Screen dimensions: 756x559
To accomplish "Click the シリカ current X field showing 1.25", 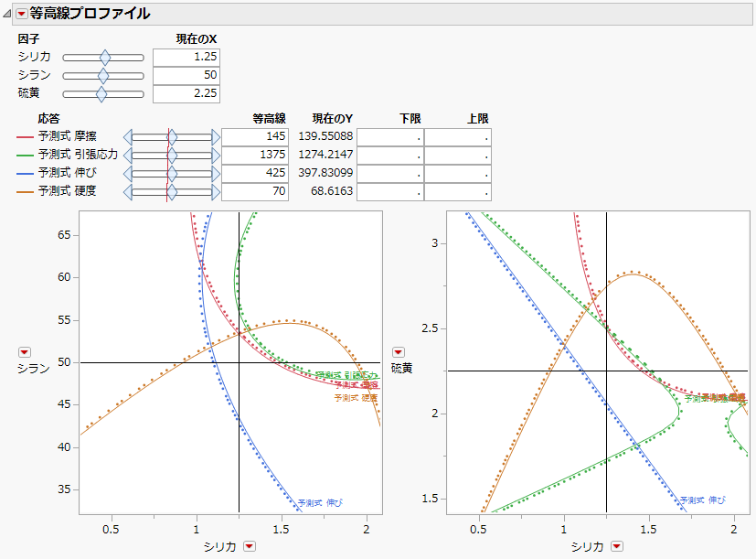I will click(186, 58).
